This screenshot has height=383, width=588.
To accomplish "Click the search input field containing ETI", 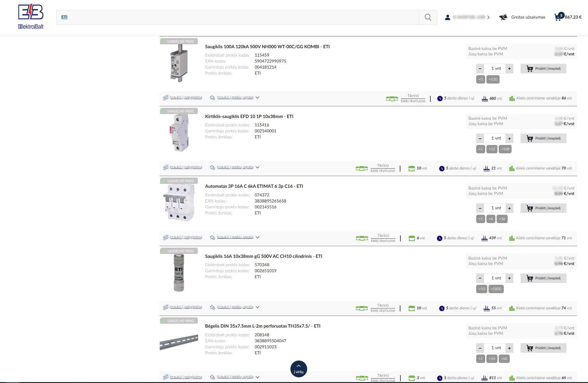I will click(237, 17).
